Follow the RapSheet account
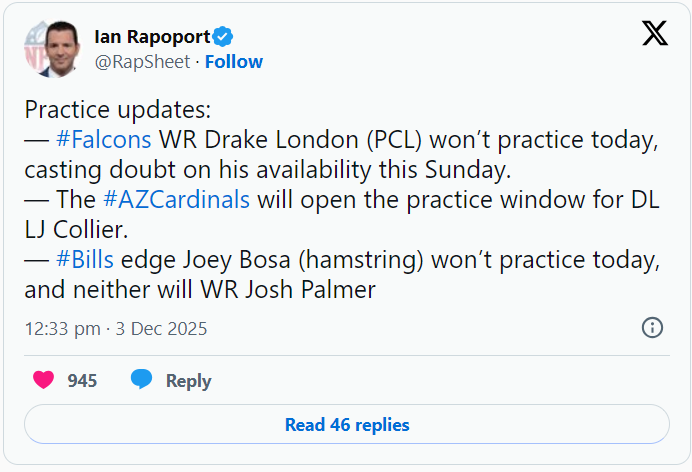692x472 pixels. point(234,62)
